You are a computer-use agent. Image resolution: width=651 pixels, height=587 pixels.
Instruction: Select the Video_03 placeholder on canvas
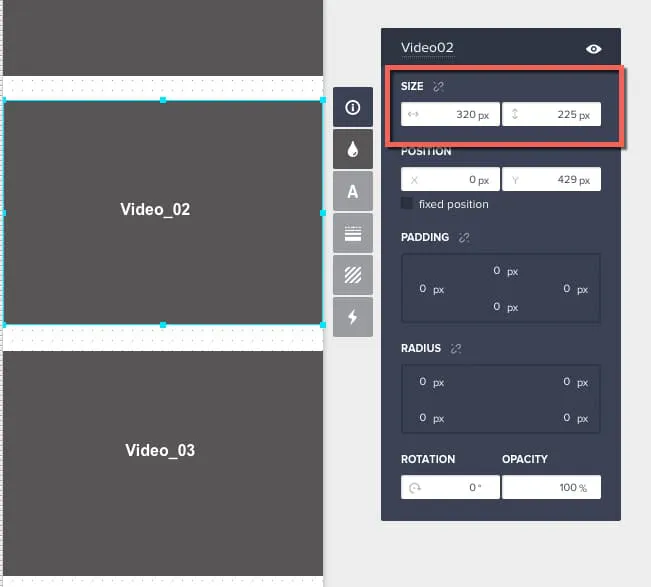pos(163,463)
